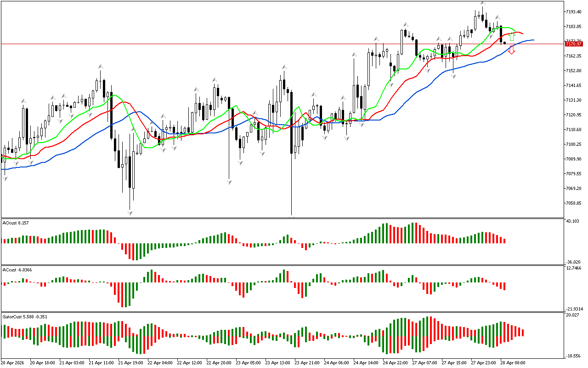Click the last red AOcust histogram bar

click(x=504, y=241)
